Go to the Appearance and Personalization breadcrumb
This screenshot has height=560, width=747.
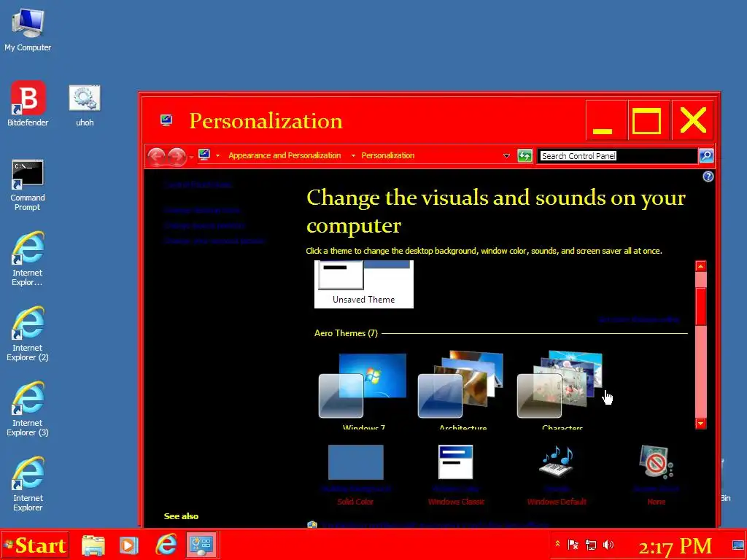pyautogui.click(x=285, y=155)
